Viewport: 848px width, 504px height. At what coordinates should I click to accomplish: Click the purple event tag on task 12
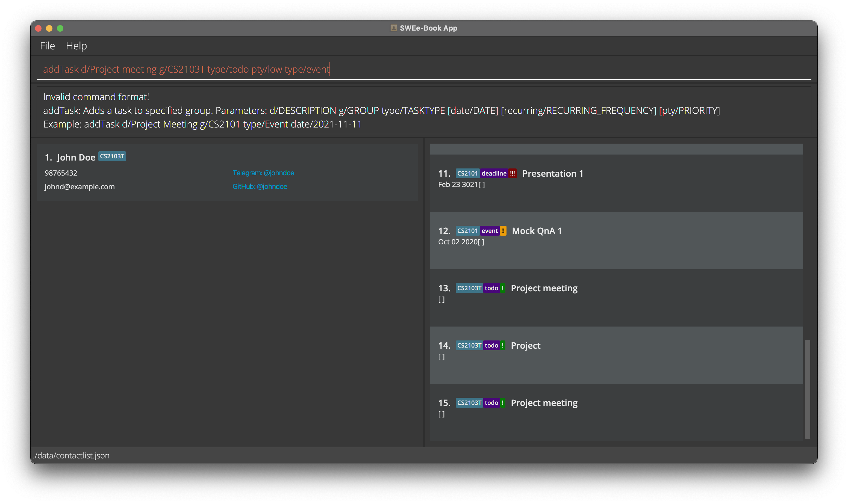click(x=489, y=231)
